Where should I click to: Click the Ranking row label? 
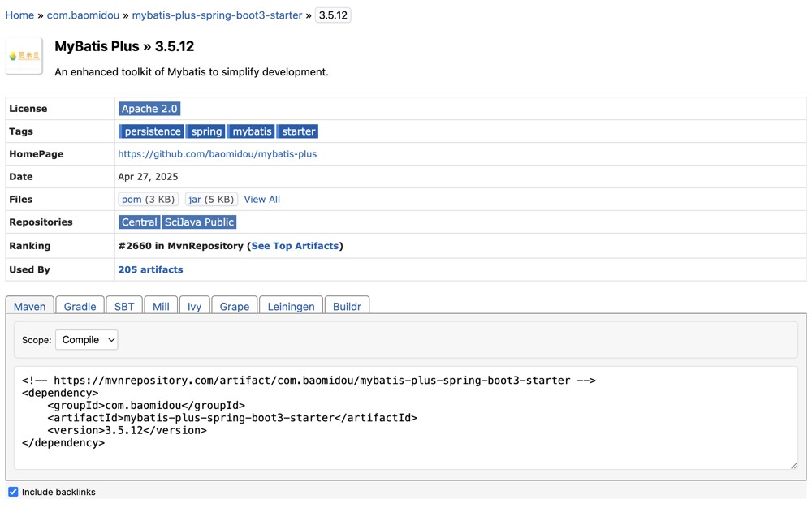[30, 246]
